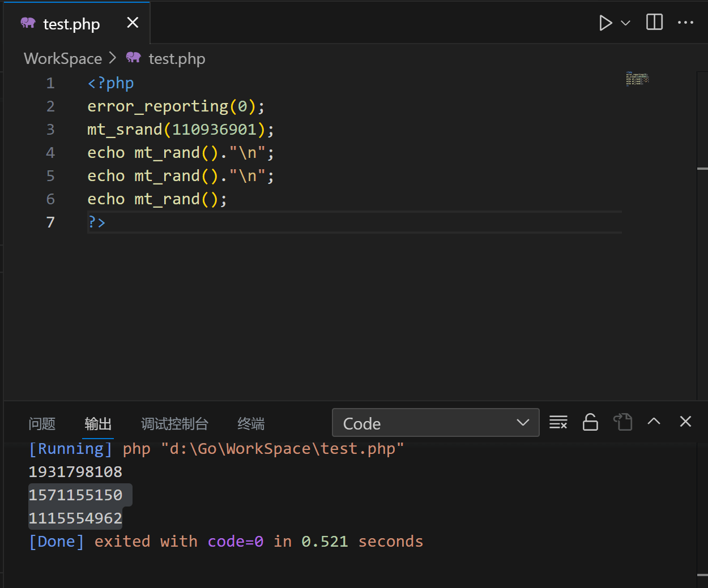
Task: Close the bottom output panel
Action: point(685,422)
